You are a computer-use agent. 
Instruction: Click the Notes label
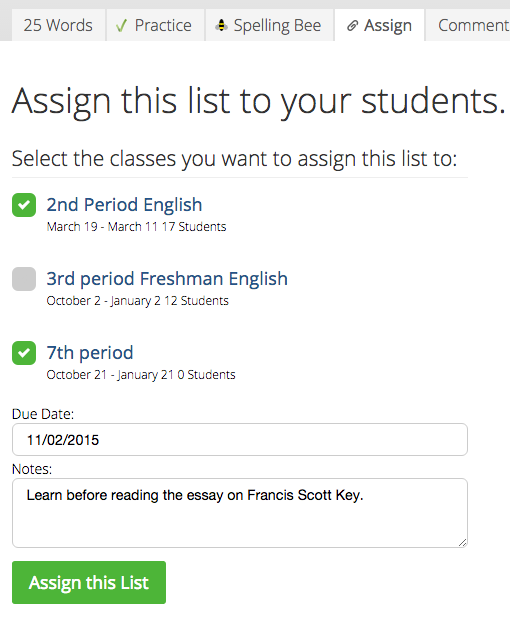32,469
